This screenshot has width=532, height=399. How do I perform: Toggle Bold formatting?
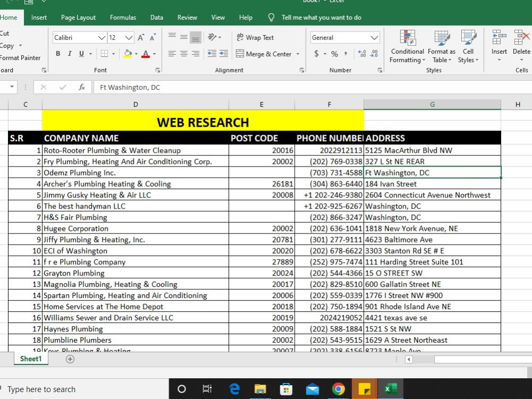pos(58,54)
